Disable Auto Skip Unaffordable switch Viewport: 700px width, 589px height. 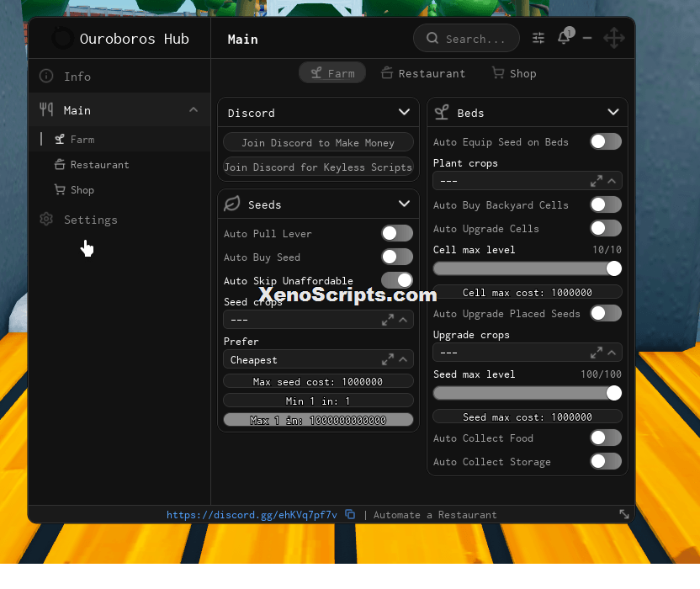[397, 280]
